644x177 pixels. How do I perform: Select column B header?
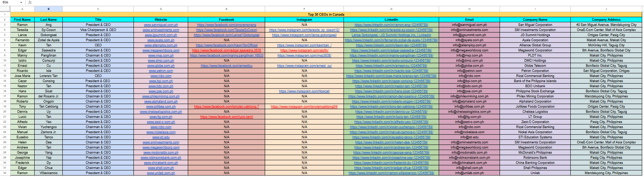coord(49,9)
